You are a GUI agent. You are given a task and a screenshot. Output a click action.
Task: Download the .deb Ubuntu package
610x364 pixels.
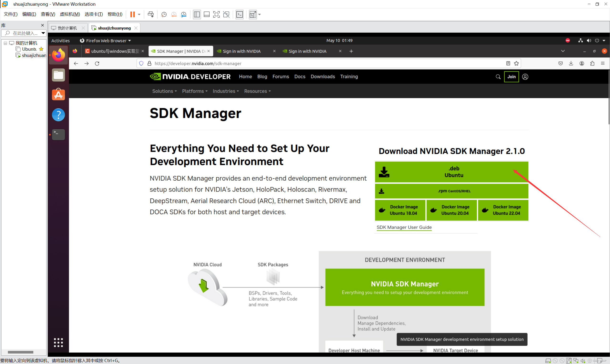(451, 172)
